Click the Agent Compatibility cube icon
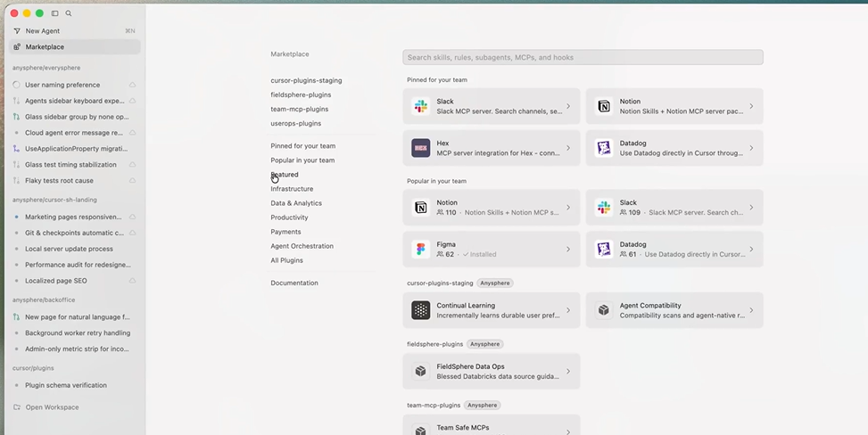 604,310
